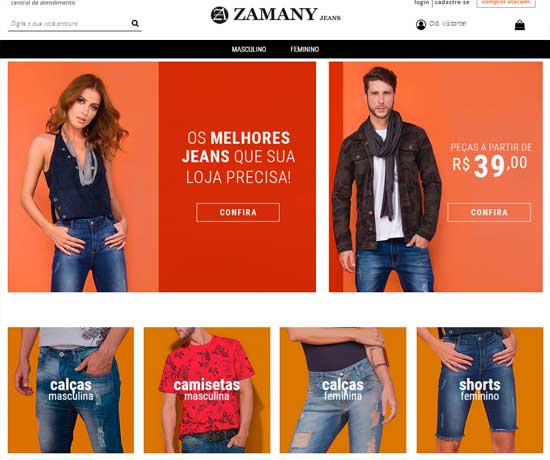Click the comprar atacado button
Screen dimensions: 550x460
[x=506, y=3]
